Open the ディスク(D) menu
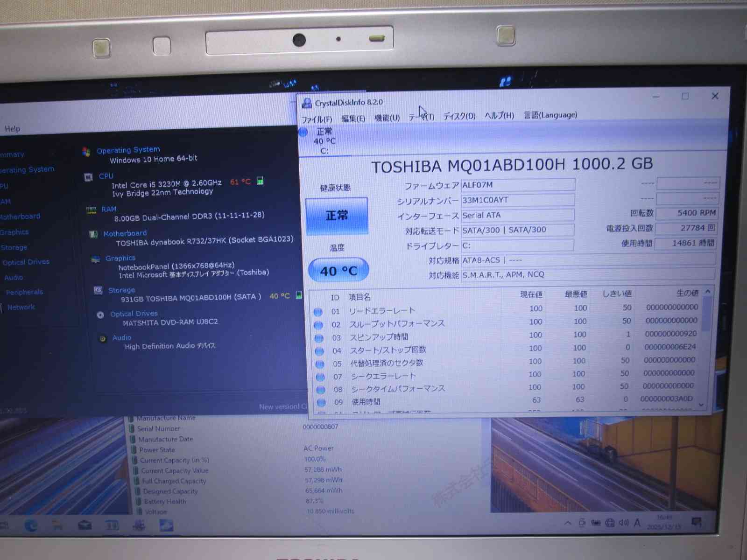 [459, 116]
